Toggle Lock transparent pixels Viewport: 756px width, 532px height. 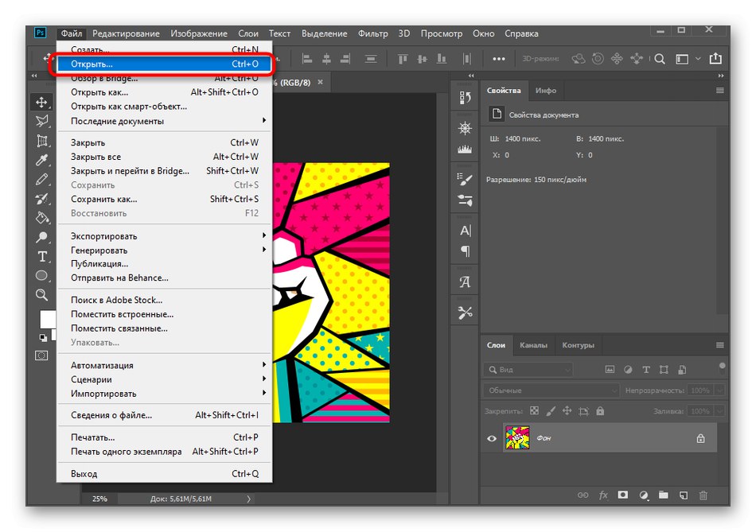(535, 410)
